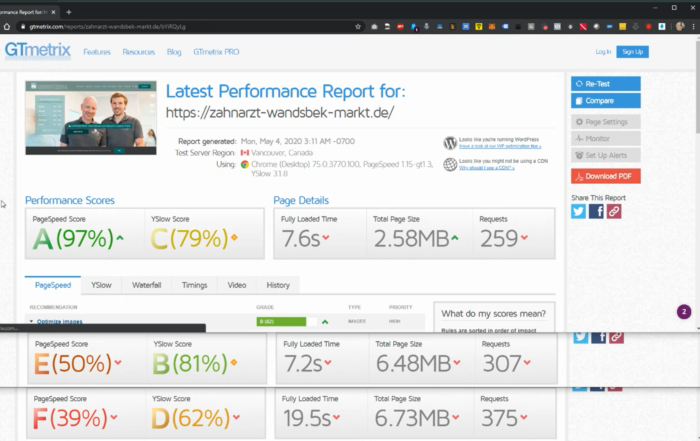Run the test again with Re-Test

point(606,83)
